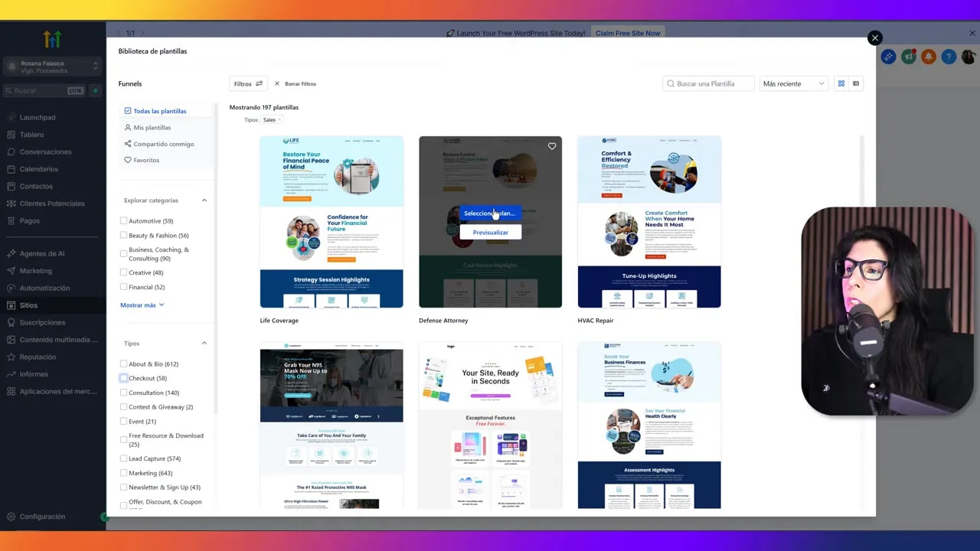Open Favoritos templates list
This screenshot has width=980, height=551.
[145, 160]
